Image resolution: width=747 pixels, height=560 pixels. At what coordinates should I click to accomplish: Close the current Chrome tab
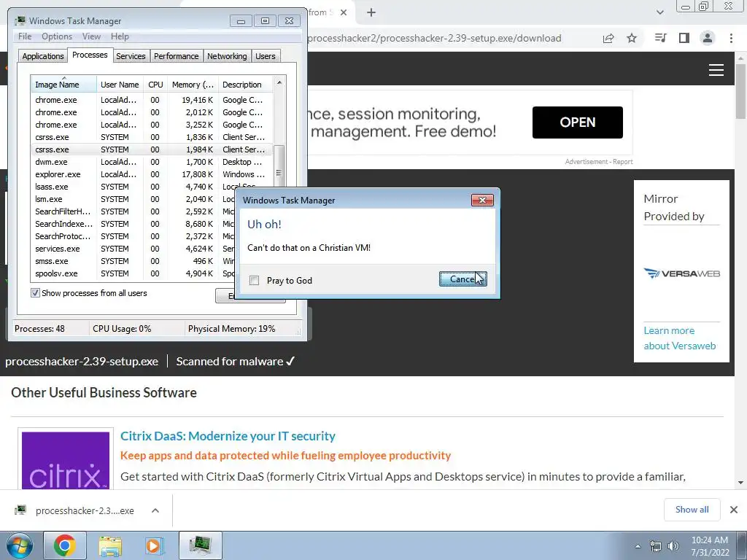344,12
